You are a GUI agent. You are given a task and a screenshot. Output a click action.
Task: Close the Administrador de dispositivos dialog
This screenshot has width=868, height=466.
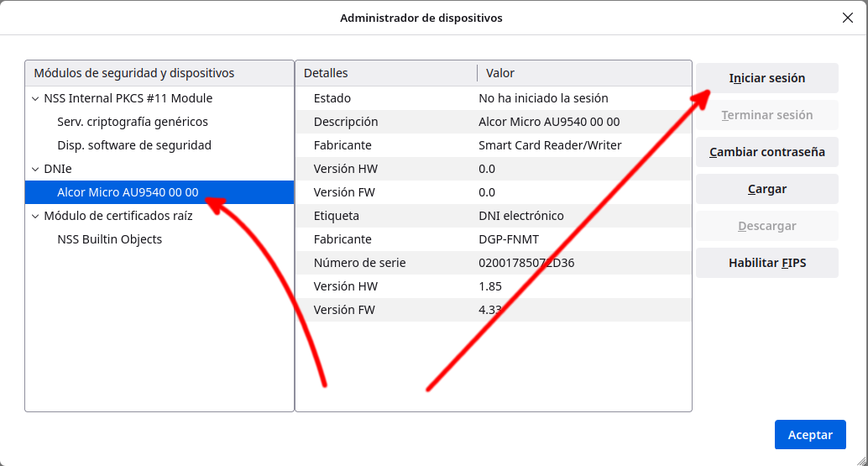tap(847, 18)
